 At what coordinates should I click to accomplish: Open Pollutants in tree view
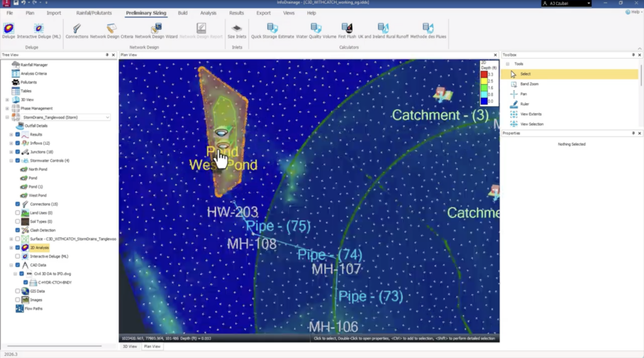[28, 82]
